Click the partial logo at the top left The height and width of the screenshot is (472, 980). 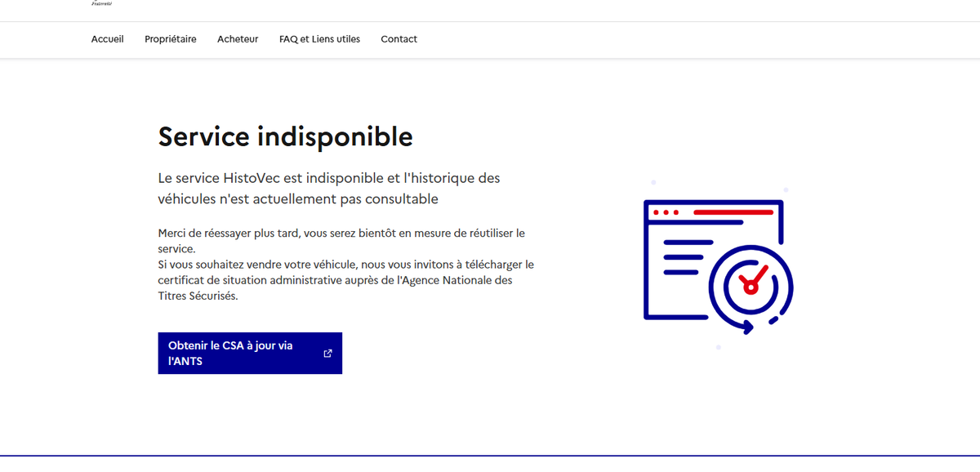pos(102,3)
